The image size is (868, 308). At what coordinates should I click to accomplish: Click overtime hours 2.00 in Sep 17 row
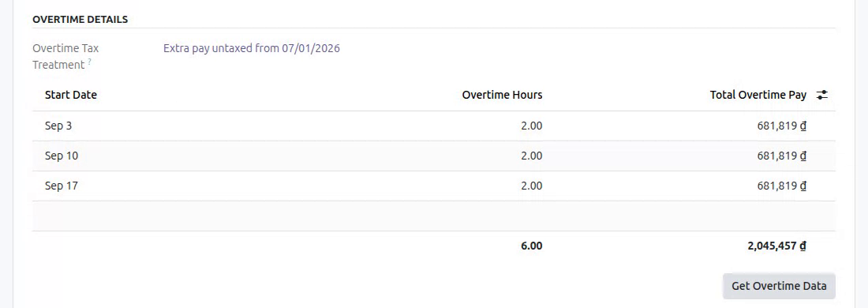tap(531, 186)
